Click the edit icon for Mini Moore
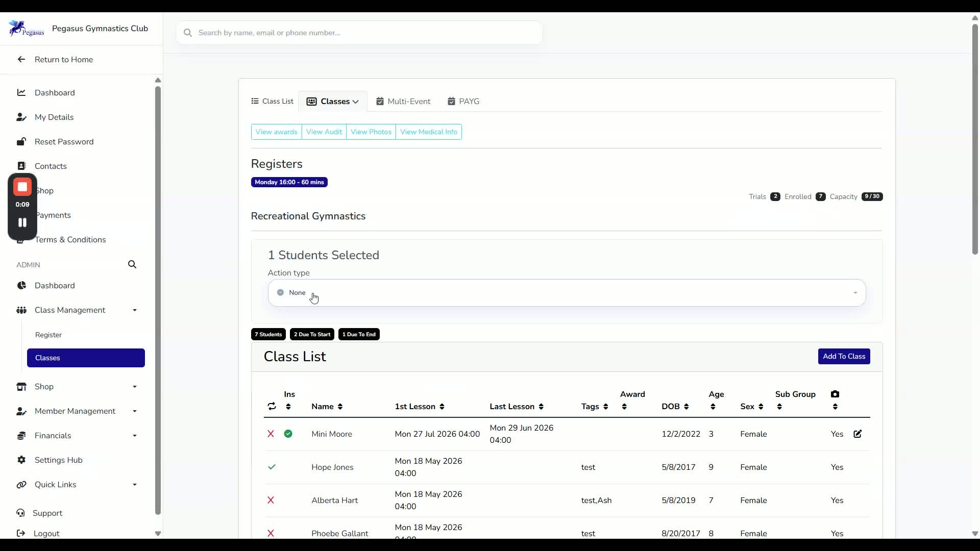The height and width of the screenshot is (551, 980). click(x=857, y=434)
